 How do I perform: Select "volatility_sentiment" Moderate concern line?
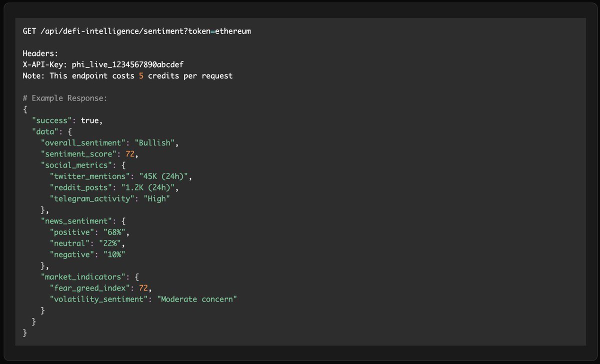(x=142, y=299)
